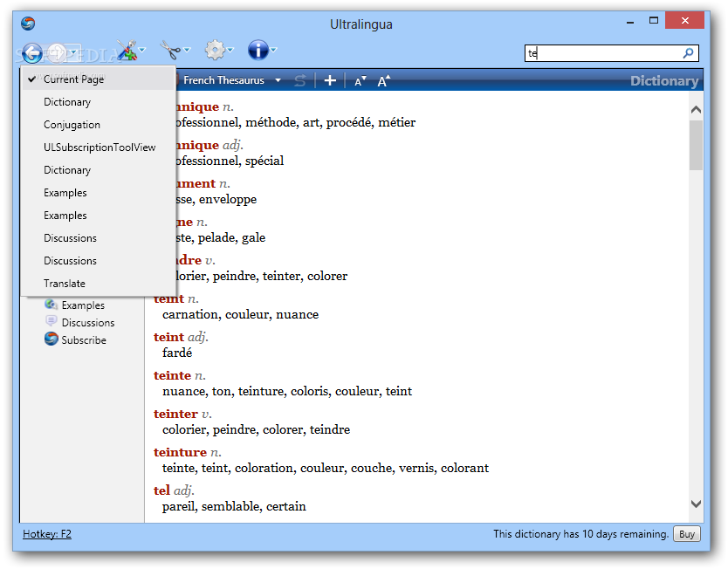Expand the arrow beside the tools icon
Screen dimensions: 728x569
click(x=142, y=49)
